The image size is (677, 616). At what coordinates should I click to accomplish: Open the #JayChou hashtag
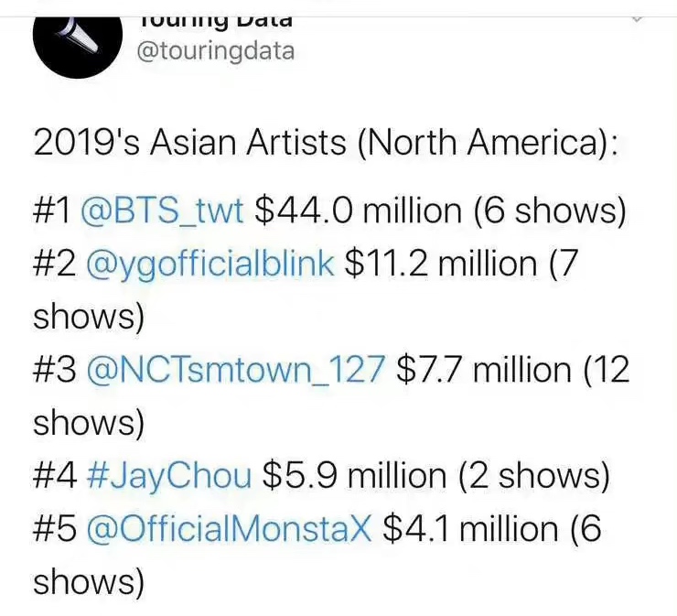point(169,477)
